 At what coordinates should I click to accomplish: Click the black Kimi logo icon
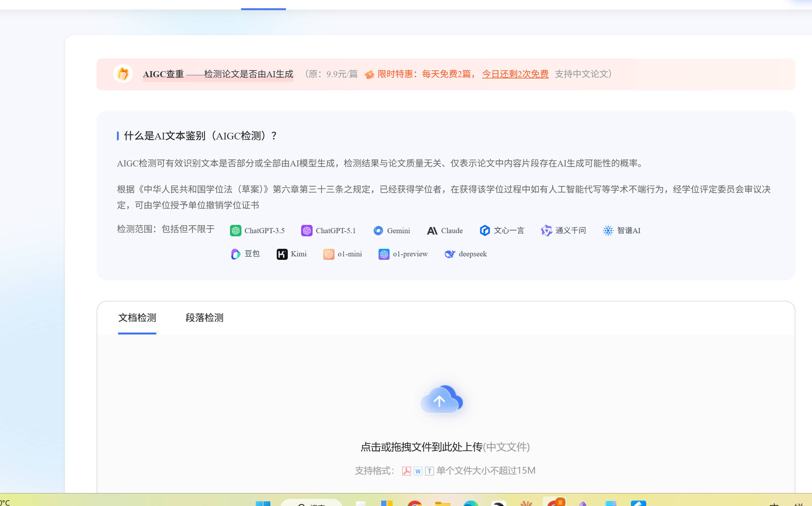pos(282,254)
